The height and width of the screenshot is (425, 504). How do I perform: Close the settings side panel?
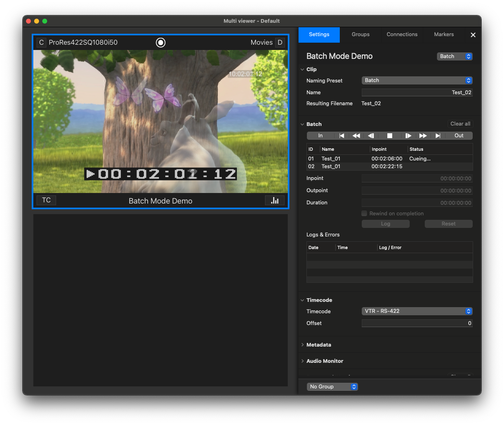pos(473,35)
